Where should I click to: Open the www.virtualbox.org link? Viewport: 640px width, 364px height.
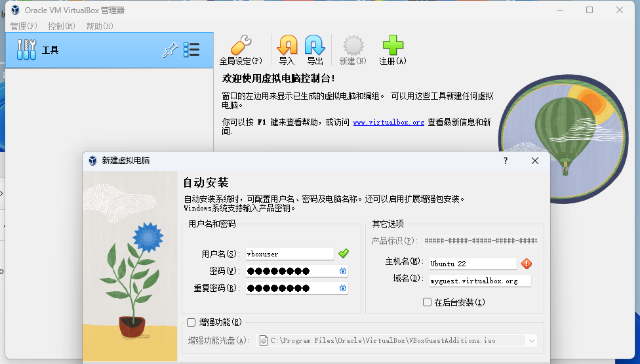point(389,123)
